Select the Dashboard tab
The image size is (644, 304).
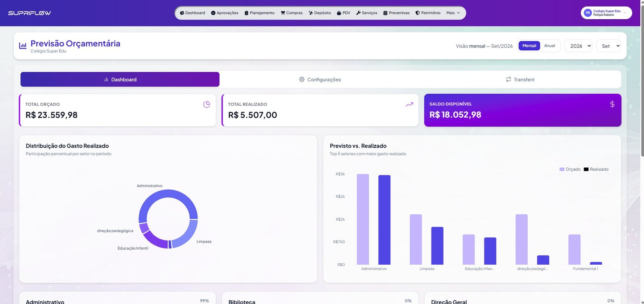[120, 80]
